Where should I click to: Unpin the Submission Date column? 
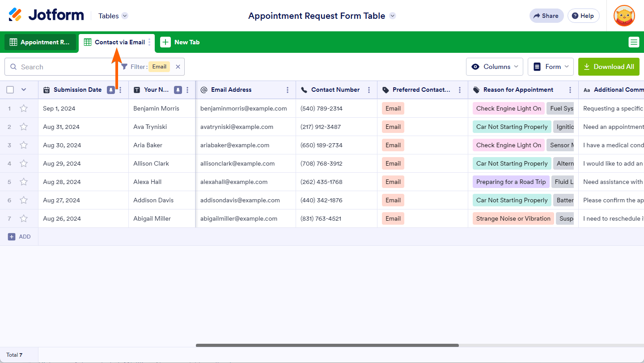(110, 90)
